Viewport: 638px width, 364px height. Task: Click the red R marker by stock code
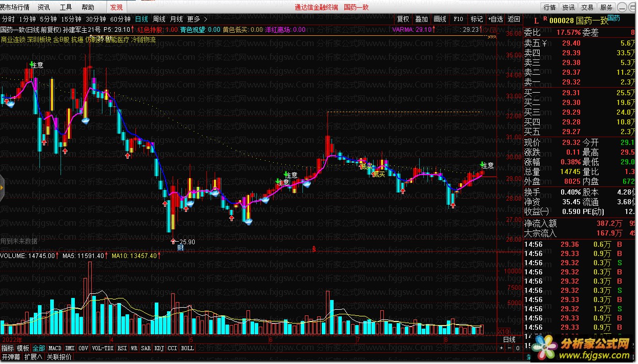(x=545, y=18)
